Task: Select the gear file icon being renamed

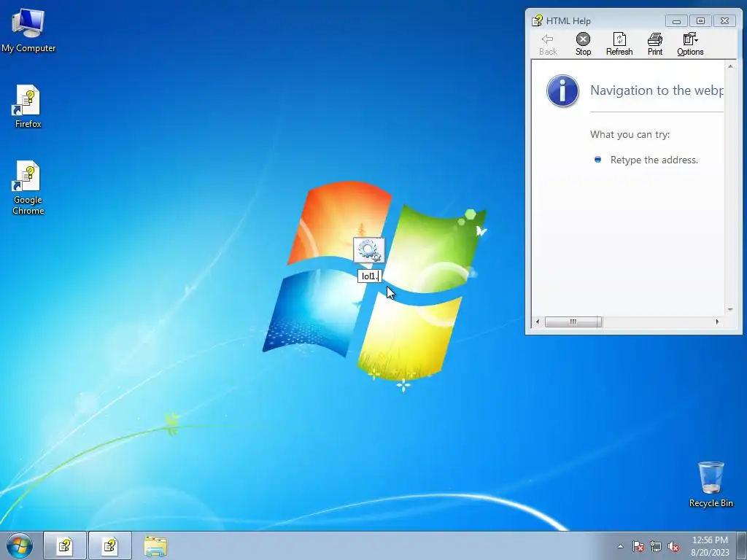Action: coord(368,251)
